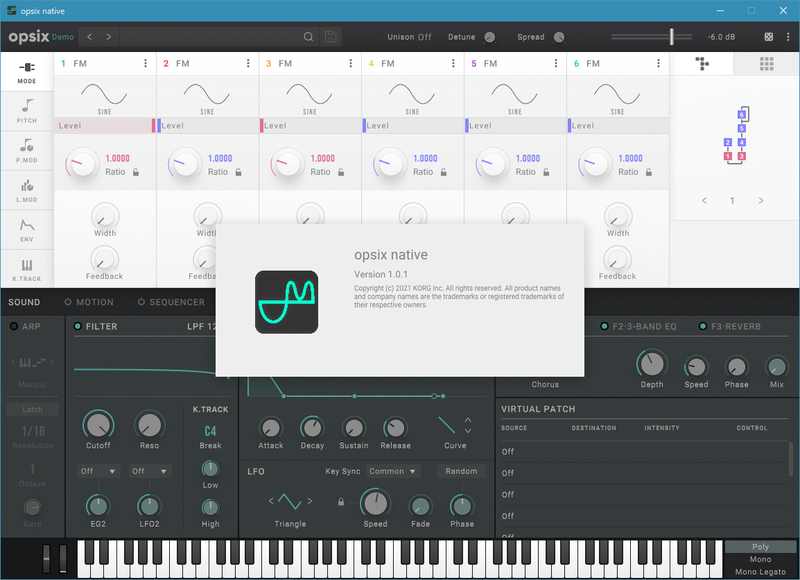This screenshot has width=800, height=580.
Task: Show the algorithm grid view tab
Action: 766,64
